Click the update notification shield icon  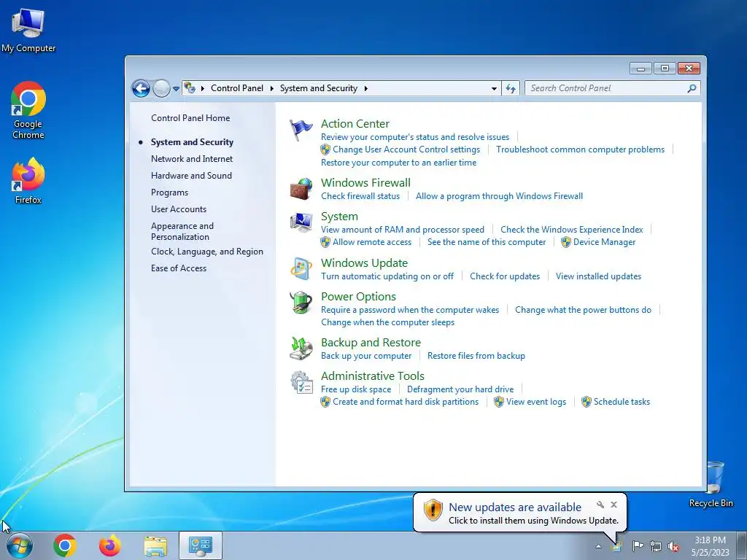pyautogui.click(x=433, y=510)
